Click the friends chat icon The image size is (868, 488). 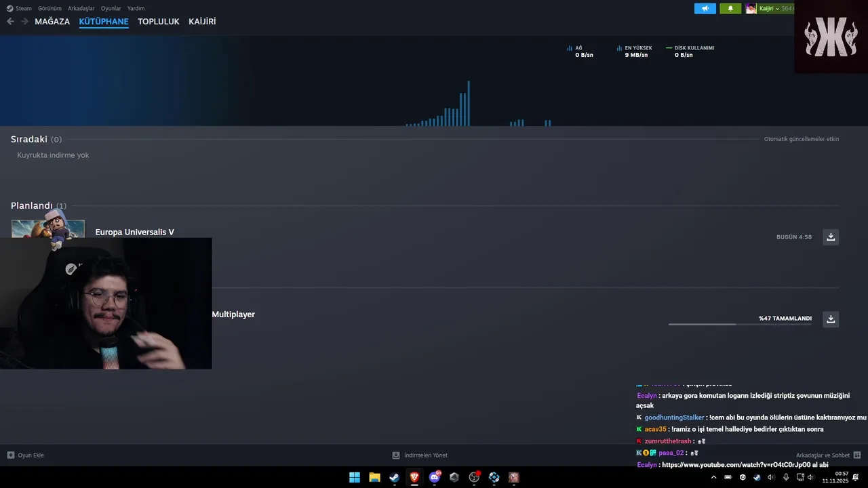point(857,455)
